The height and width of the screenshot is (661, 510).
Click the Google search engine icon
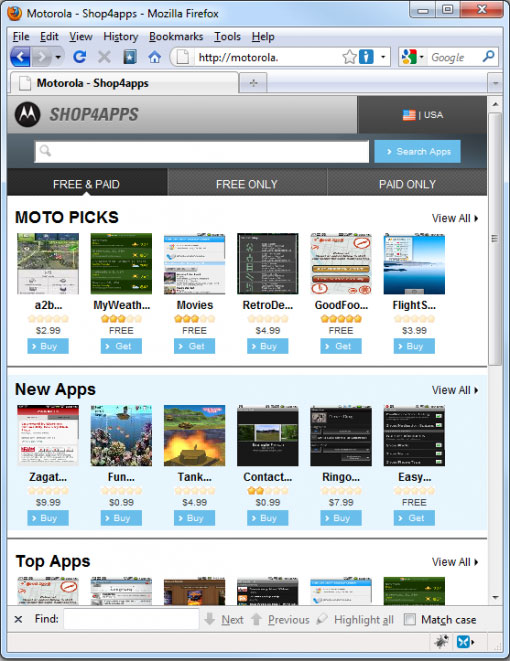pos(409,57)
